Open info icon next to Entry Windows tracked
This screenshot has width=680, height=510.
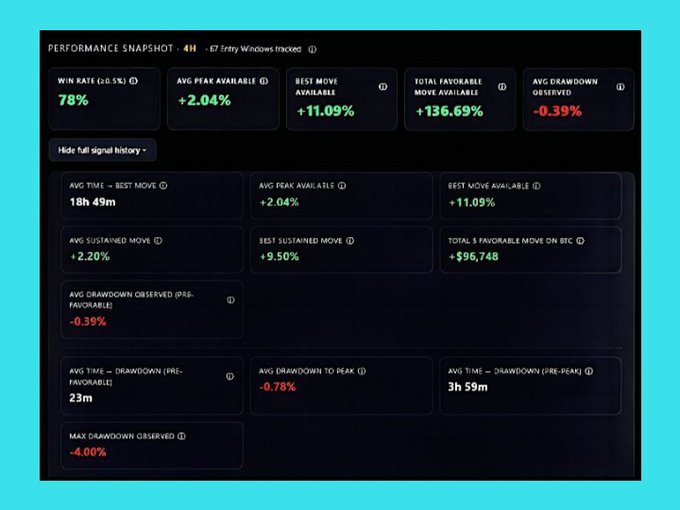[312, 49]
